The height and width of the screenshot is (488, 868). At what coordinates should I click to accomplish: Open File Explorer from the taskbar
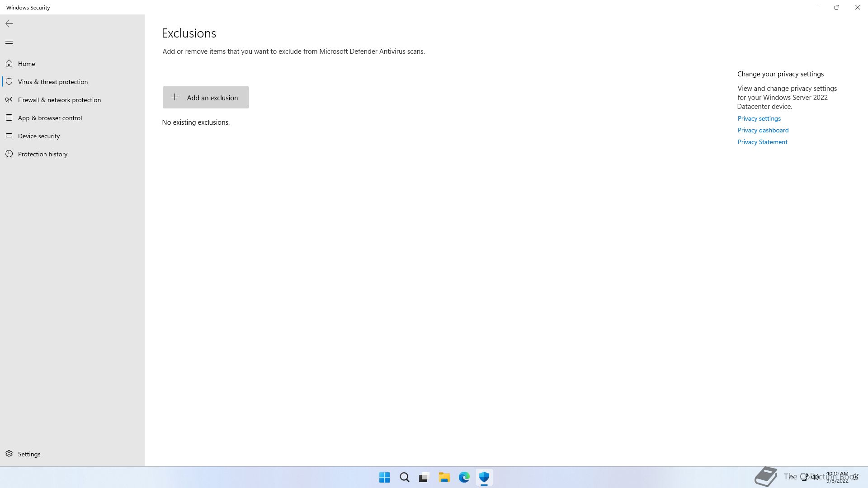[444, 477]
